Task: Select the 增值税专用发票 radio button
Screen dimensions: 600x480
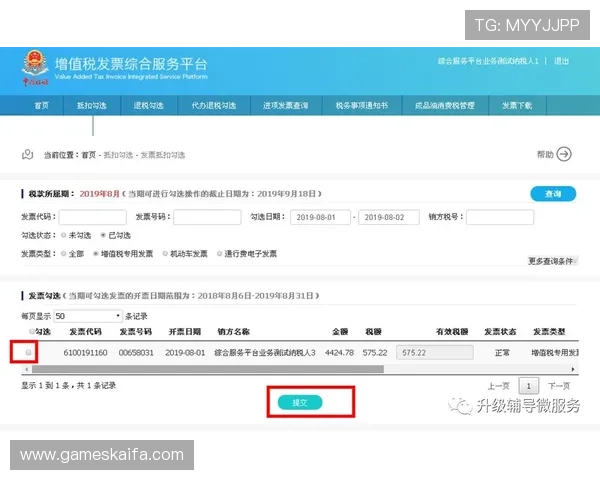Action: point(96,253)
